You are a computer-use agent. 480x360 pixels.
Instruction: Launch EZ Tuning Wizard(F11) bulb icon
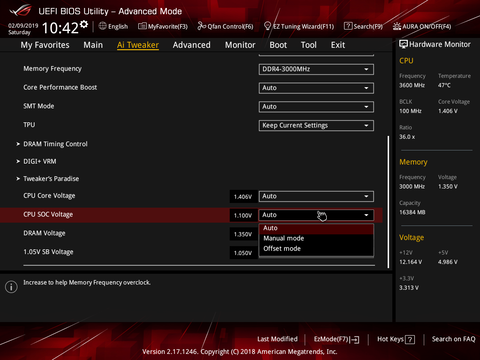(267, 26)
